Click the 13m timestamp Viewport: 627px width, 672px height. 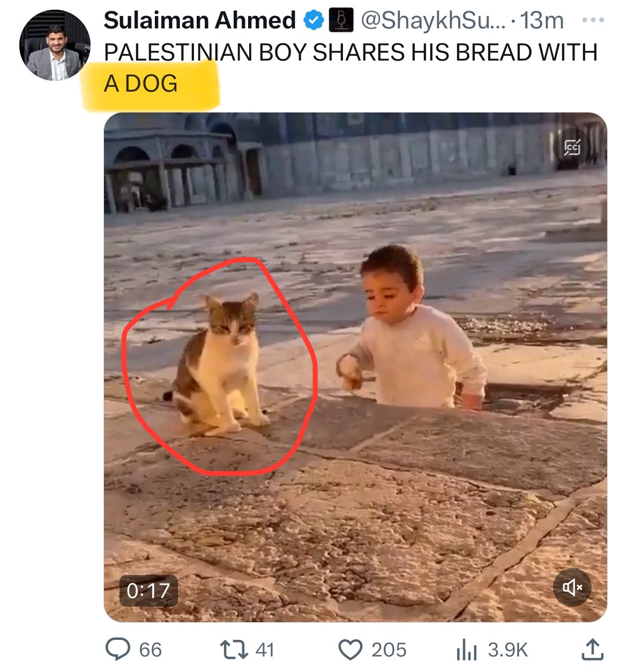click(x=542, y=21)
